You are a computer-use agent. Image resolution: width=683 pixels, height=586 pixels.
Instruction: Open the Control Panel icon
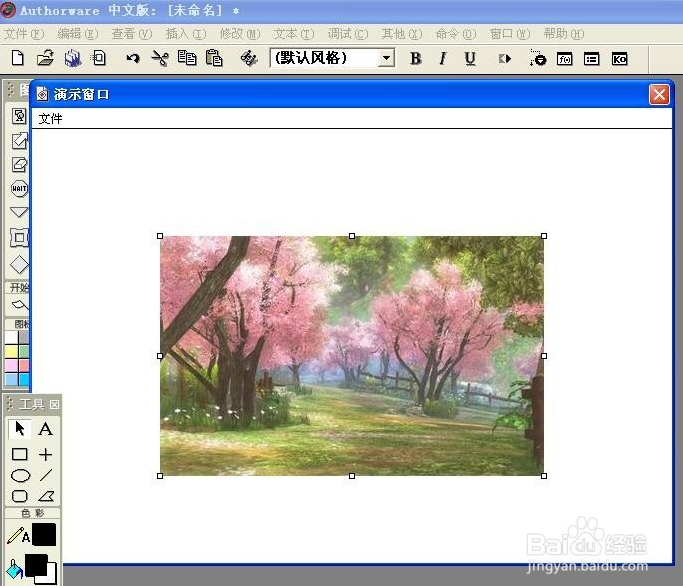(538, 58)
